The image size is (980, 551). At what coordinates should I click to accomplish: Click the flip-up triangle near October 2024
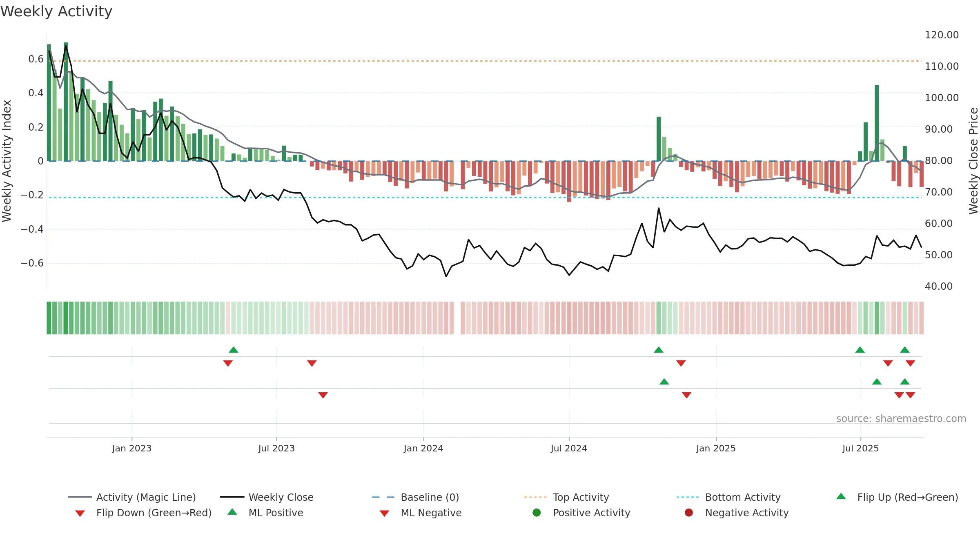tap(659, 350)
